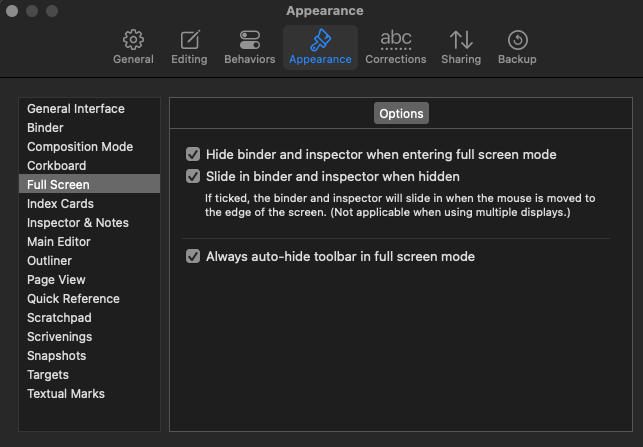Switch to Behaviors preferences toggle icon
Image resolution: width=643 pixels, height=447 pixels.
250,41
